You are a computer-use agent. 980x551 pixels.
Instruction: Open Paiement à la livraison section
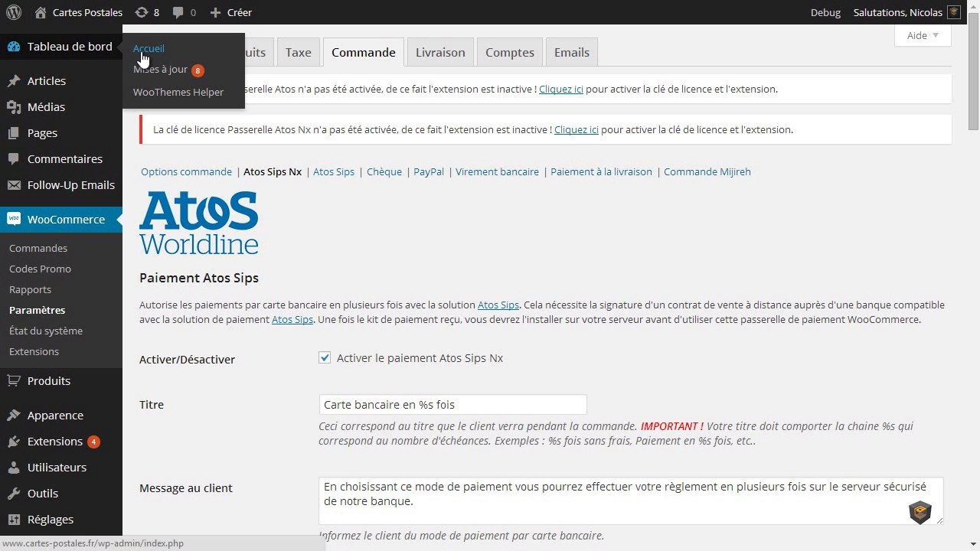[601, 171]
